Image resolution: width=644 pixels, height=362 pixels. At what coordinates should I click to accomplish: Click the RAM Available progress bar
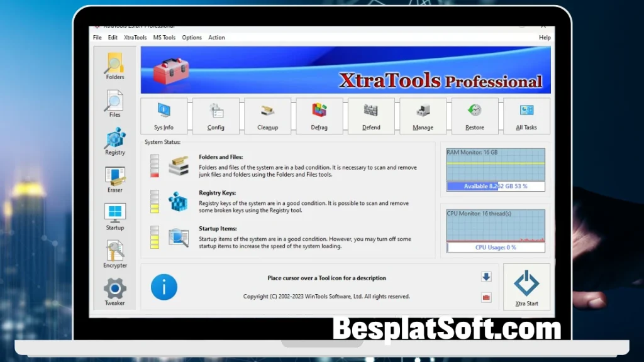point(495,186)
